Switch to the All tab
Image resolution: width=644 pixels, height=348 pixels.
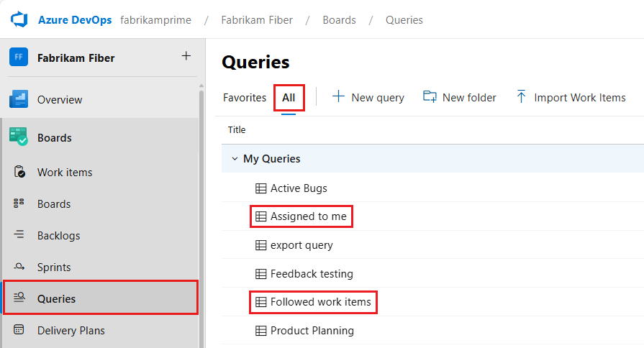pyautogui.click(x=289, y=98)
